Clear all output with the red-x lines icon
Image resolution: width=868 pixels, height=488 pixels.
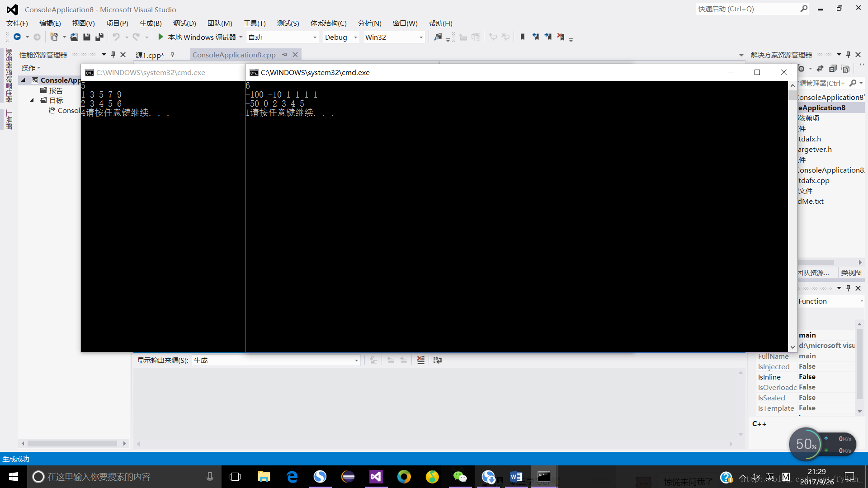pos(420,360)
